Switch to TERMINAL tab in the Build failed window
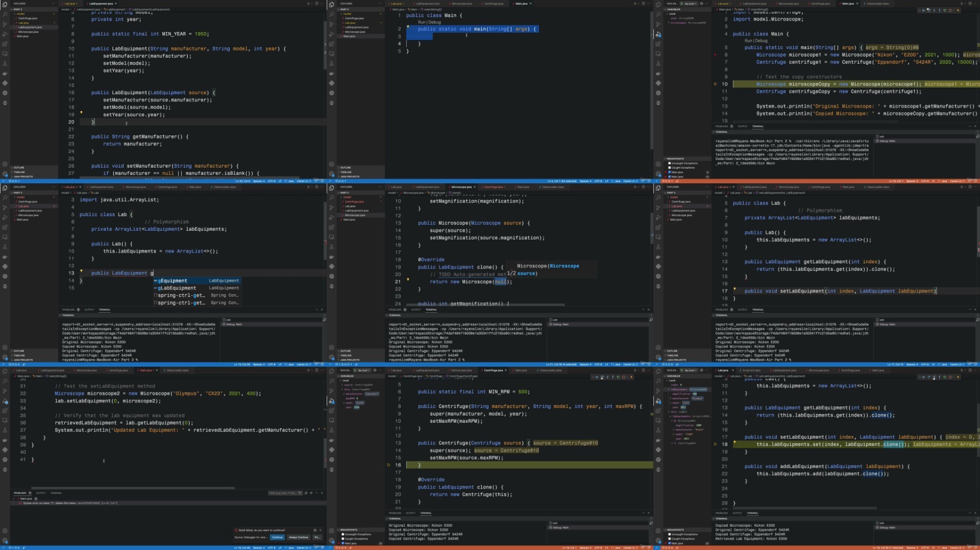980x550 pixels. click(56, 493)
